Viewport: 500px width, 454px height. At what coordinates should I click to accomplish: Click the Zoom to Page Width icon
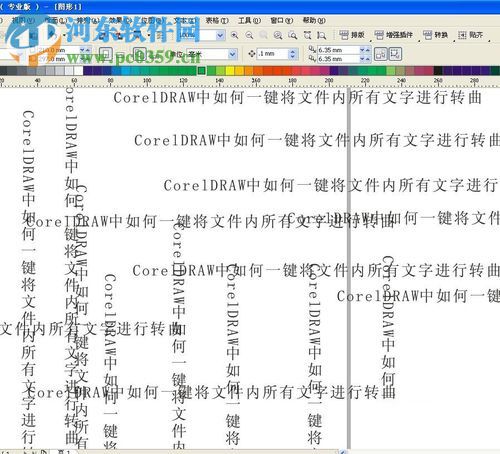[x=307, y=35]
